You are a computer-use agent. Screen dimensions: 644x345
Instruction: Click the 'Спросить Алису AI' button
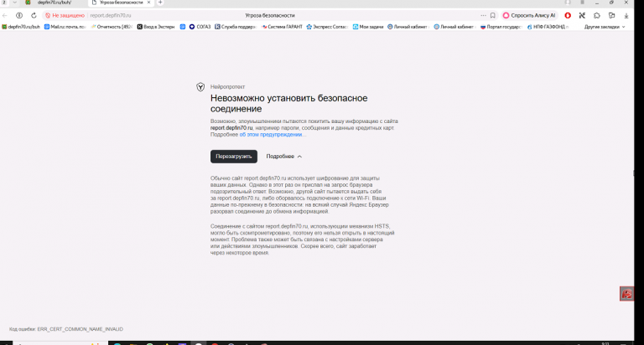(x=529, y=16)
